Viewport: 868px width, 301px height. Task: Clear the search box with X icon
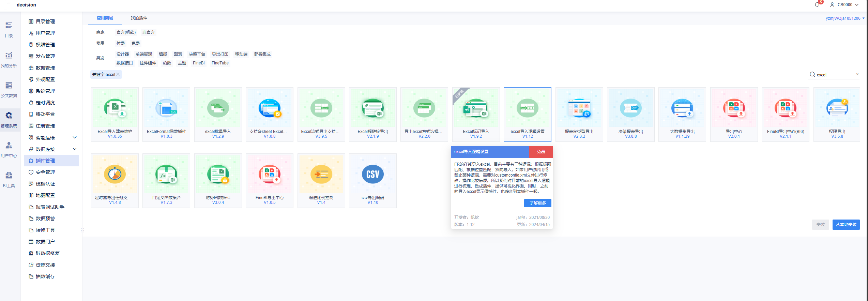[x=857, y=74]
